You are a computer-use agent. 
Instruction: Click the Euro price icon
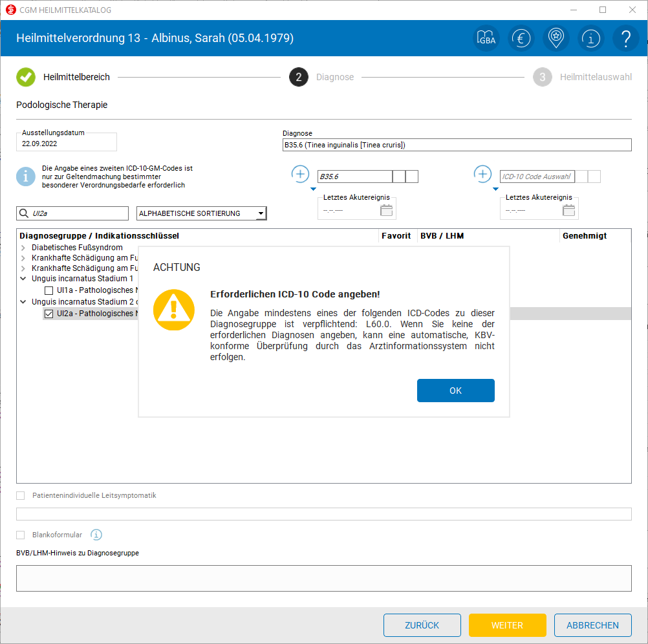(521, 38)
